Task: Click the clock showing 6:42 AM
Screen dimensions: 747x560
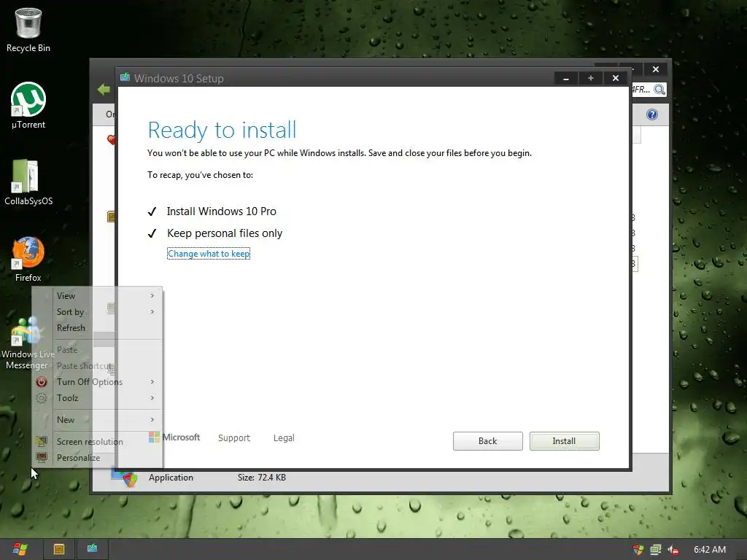Action: tap(709, 550)
